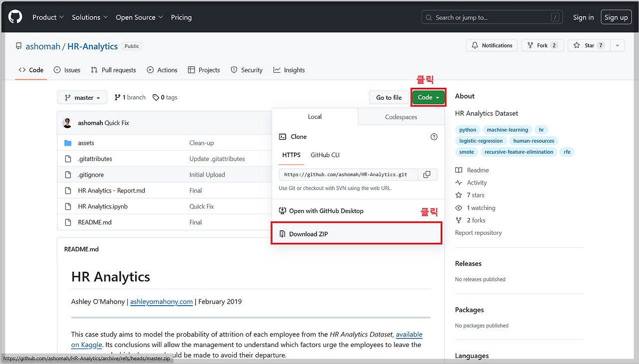
Task: Click the GitHub logo icon
Action: click(15, 17)
